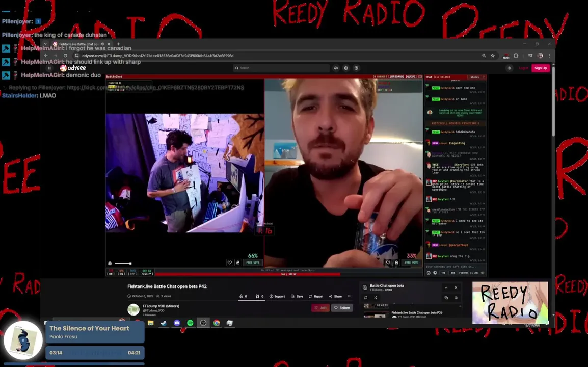Viewport: 588px width, 367px height.
Task: Click the Support button
Action: (x=277, y=297)
